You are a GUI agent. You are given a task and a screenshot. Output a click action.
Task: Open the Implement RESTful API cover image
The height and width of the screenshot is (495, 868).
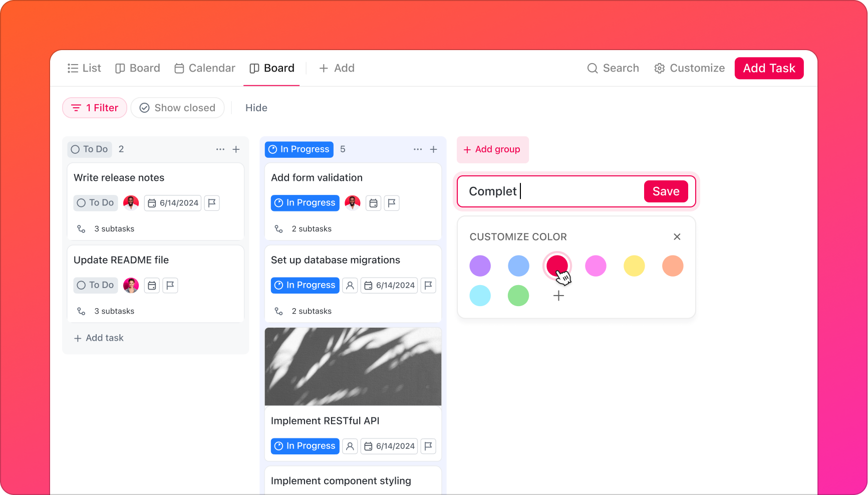pyautogui.click(x=353, y=367)
